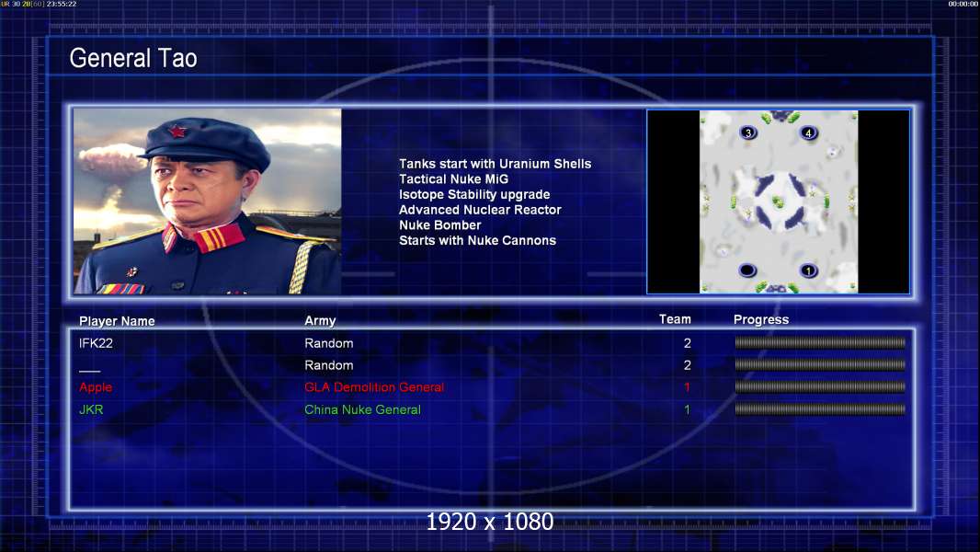Click player name IFK22

(96, 343)
